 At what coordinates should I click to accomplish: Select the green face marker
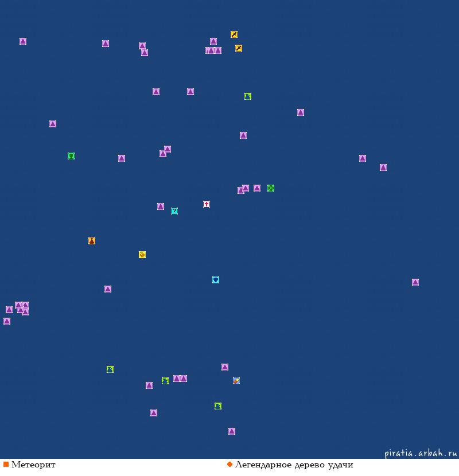[x=71, y=156]
